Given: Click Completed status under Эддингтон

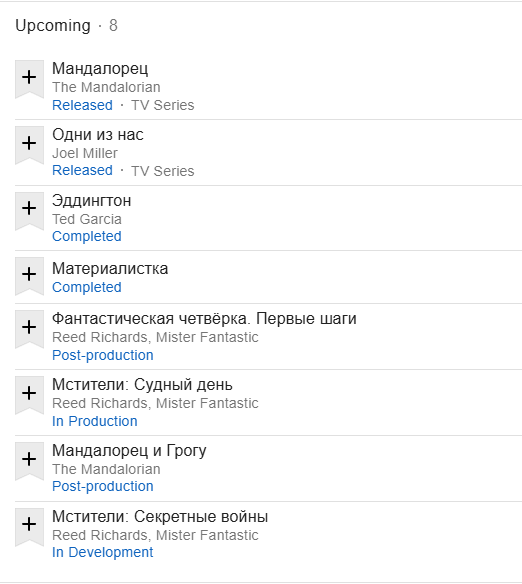Looking at the screenshot, I should pyautogui.click(x=87, y=237).
